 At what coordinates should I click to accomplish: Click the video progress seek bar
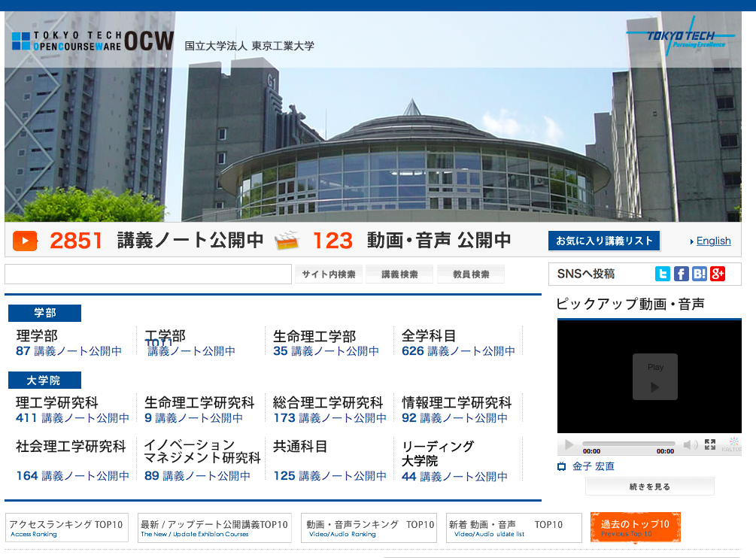(x=628, y=444)
